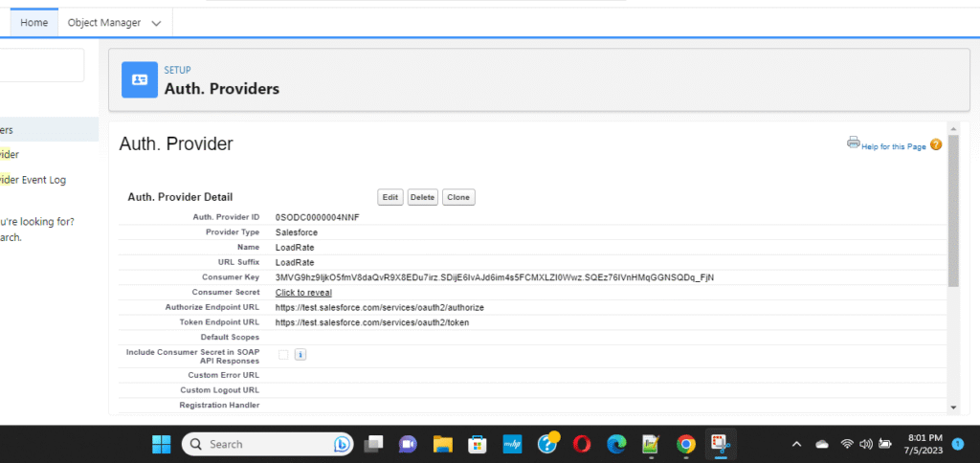This screenshot has height=463, width=980.
Task: Open info icon beside SOAP API checkbox
Action: 300,355
